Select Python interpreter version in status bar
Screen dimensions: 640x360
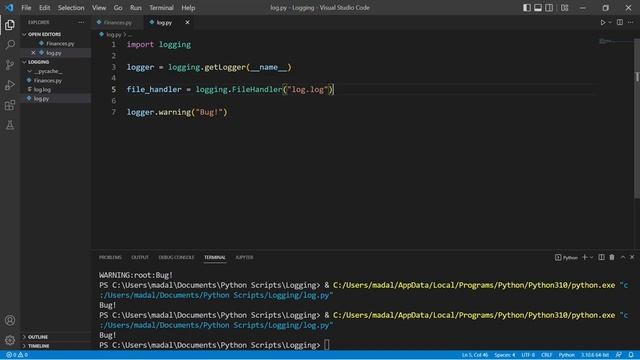pos(595,355)
